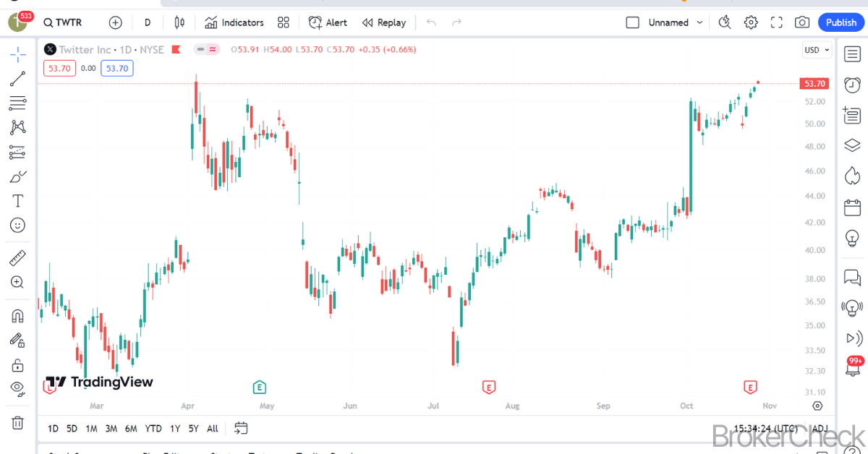Select the trend line drawing tool
868x454 pixels.
pyautogui.click(x=18, y=79)
